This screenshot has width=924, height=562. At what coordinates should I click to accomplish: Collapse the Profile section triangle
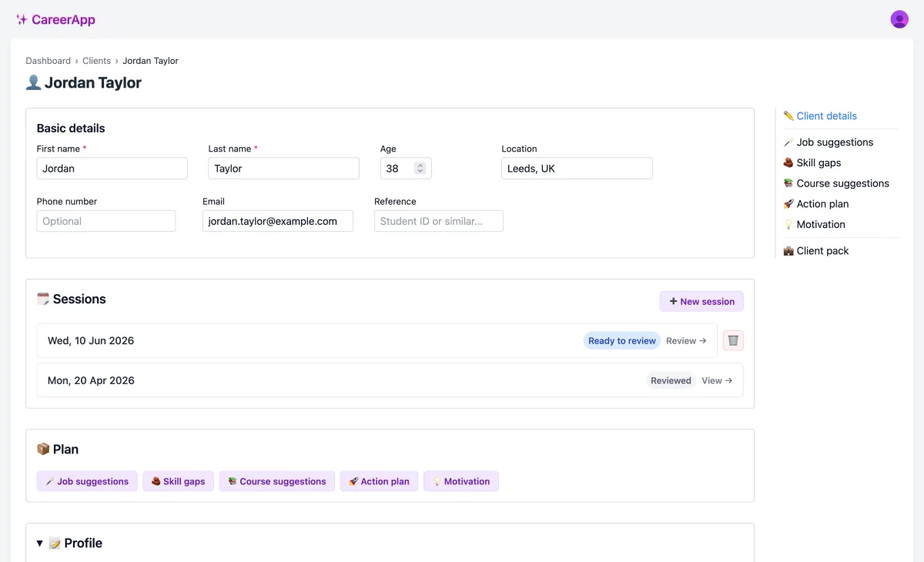pos(40,544)
